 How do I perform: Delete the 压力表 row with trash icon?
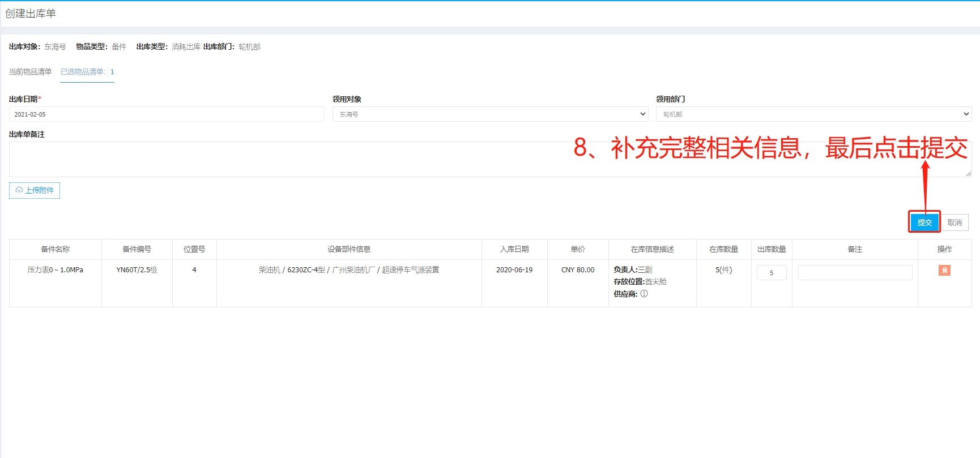pyautogui.click(x=944, y=271)
